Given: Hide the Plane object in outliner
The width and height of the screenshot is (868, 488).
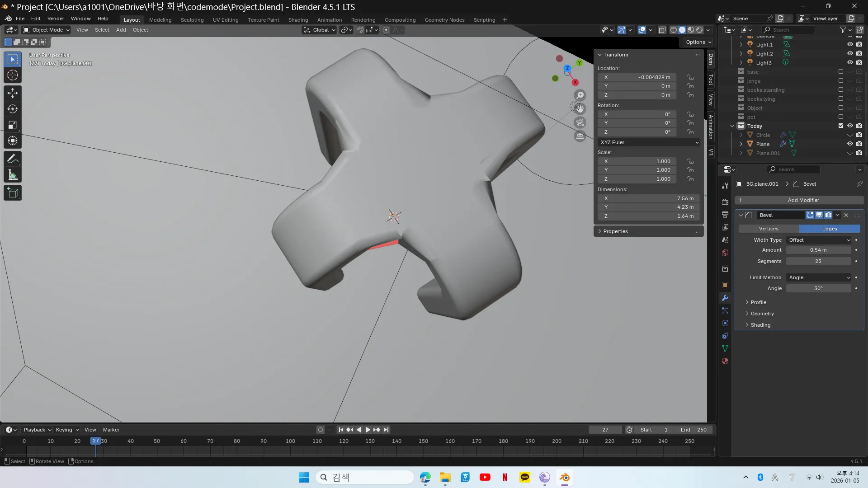Looking at the screenshot, I should (850, 144).
